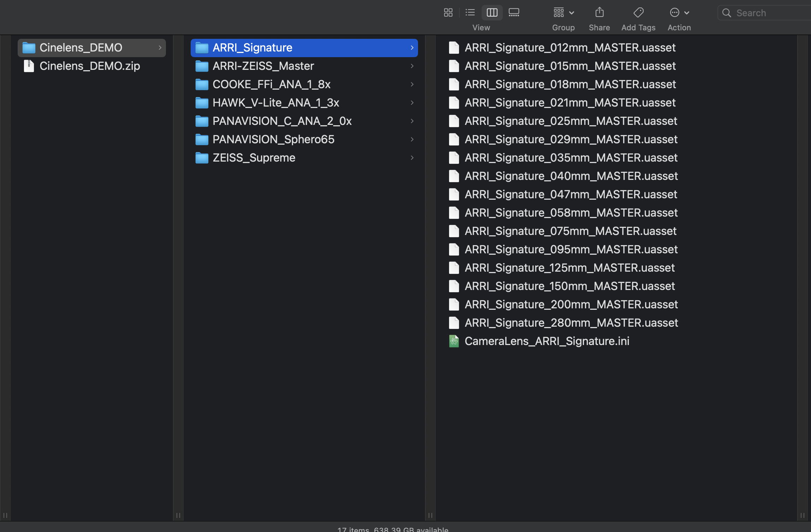The image size is (811, 532).
Task: Select the Cinelens_DEMO folder
Action: pos(92,48)
